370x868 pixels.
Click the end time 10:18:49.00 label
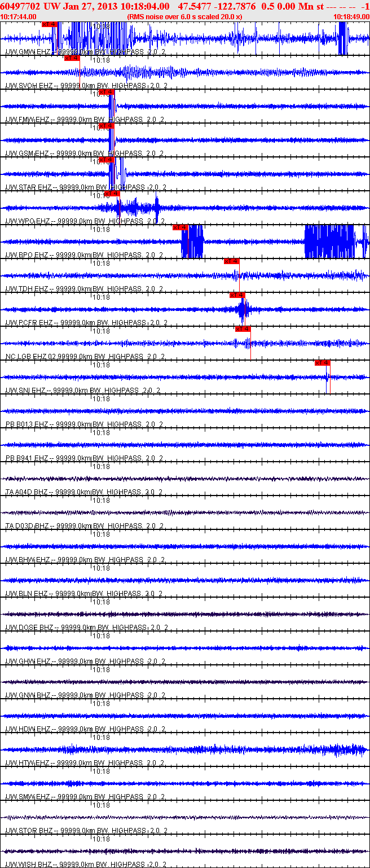[351, 17]
